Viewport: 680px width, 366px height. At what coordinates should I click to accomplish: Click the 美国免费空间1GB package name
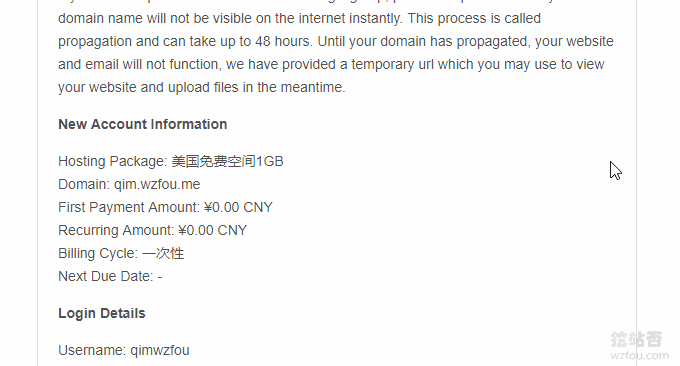(228, 161)
